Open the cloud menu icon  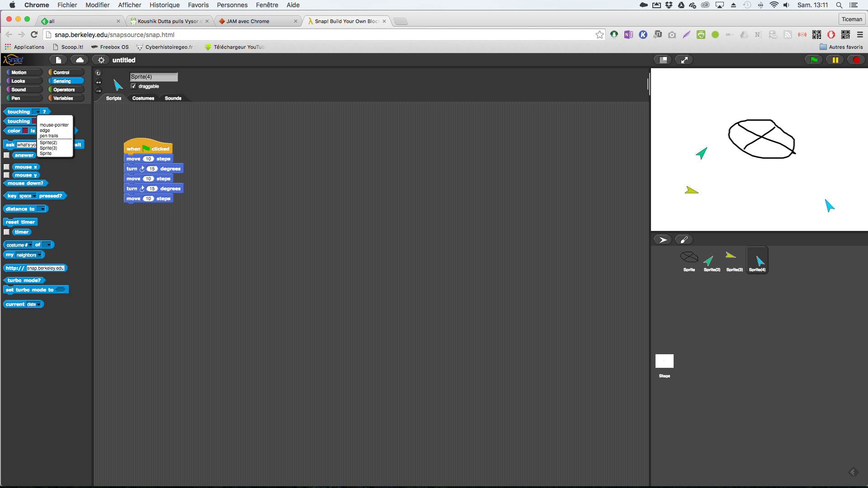coord(80,60)
